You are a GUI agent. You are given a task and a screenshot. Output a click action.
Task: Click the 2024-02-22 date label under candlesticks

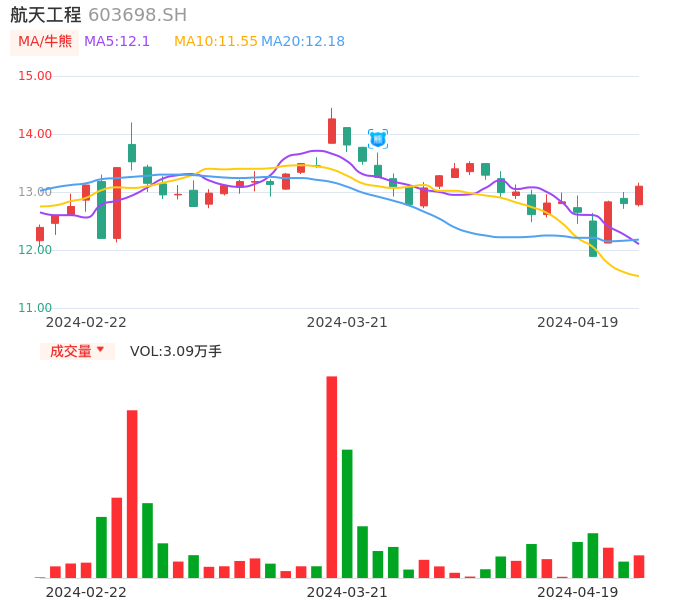86,322
